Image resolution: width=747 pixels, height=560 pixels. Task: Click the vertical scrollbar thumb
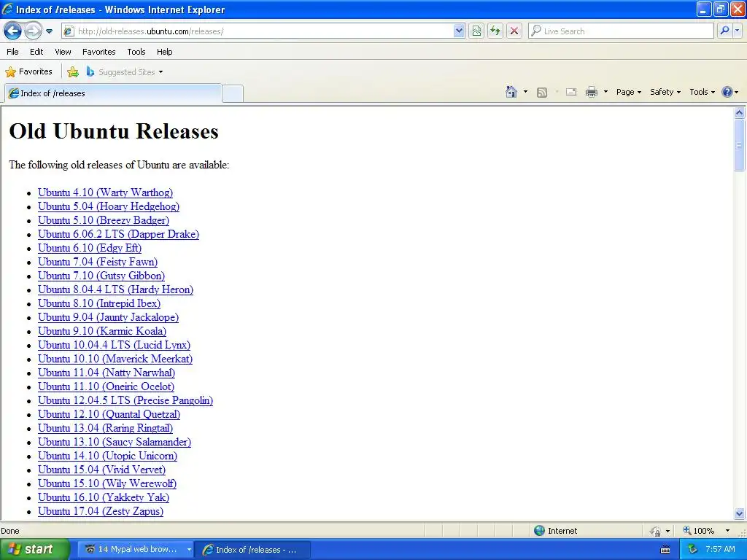pyautogui.click(x=740, y=145)
